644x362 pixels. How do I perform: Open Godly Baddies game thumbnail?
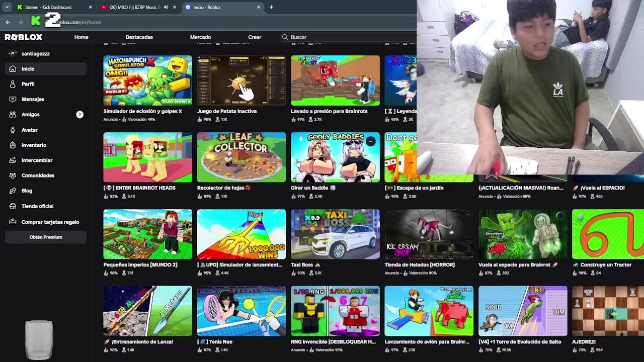(335, 157)
